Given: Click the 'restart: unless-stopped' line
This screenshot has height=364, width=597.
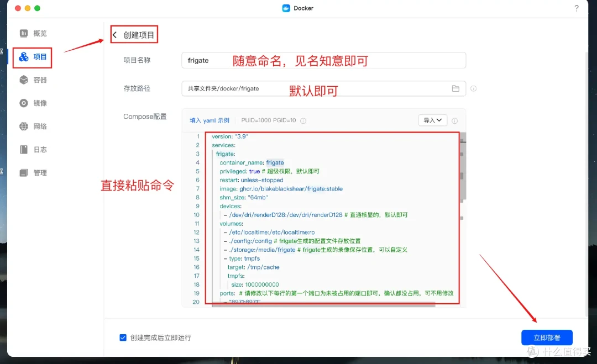Looking at the screenshot, I should pyautogui.click(x=252, y=180).
